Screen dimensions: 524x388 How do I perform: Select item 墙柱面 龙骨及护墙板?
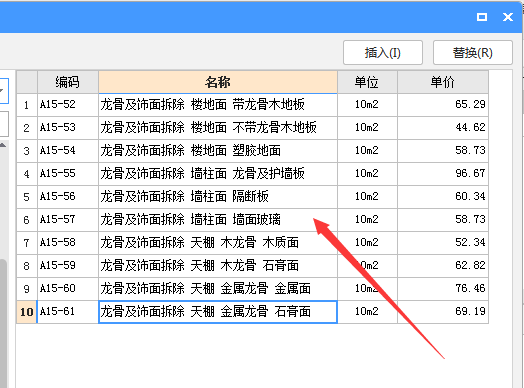[x=218, y=174]
